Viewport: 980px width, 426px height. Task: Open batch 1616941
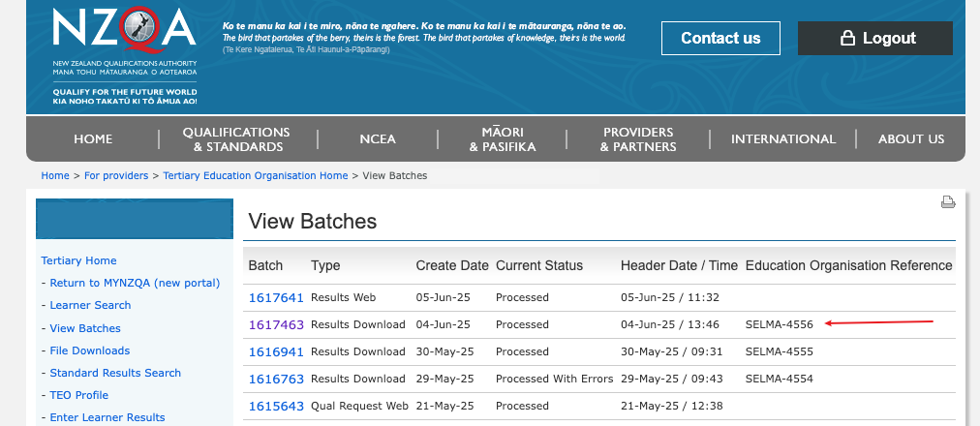(x=276, y=351)
